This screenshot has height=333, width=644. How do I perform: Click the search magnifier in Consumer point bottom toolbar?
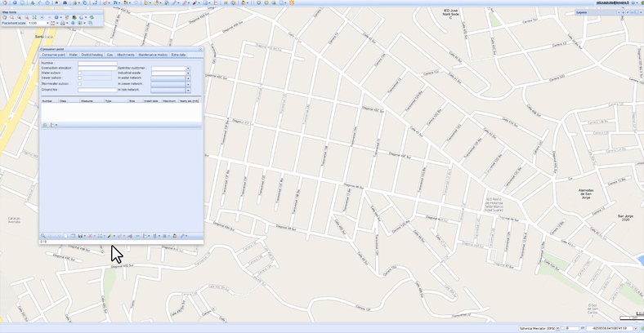coord(43,236)
